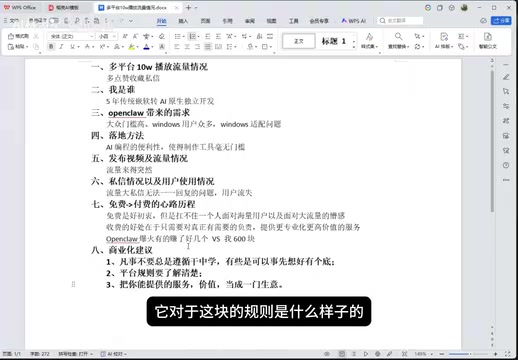Click the font color A swatch
Screen dimensions: 518x360
coord(146,47)
